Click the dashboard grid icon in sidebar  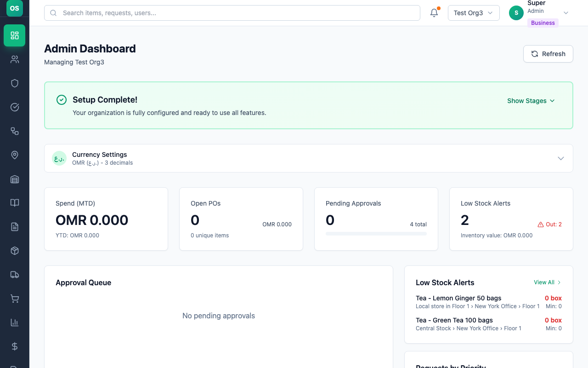coord(15,35)
